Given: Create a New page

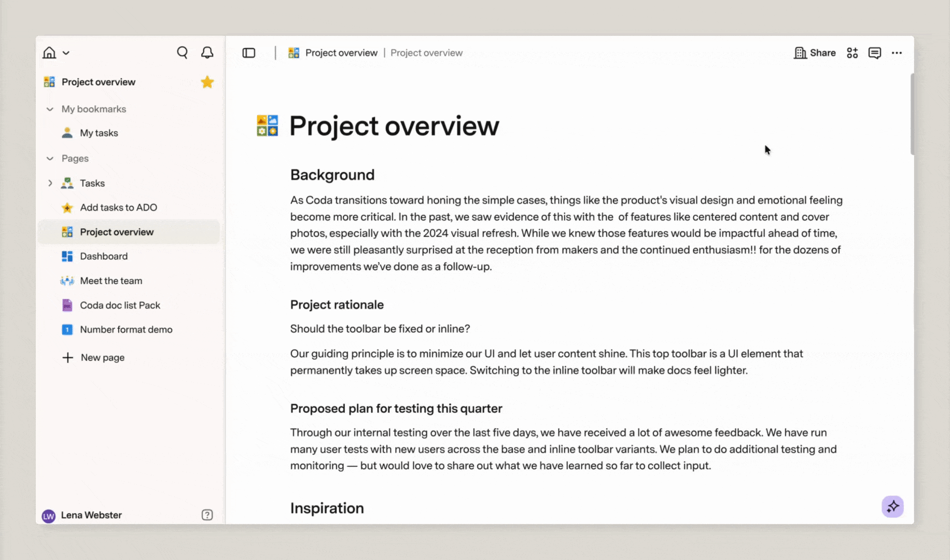Looking at the screenshot, I should coord(103,358).
